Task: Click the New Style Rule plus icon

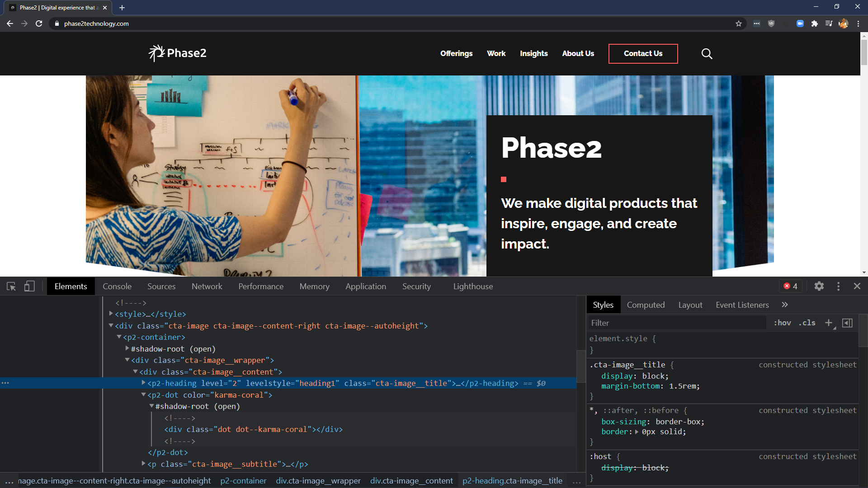Action: click(829, 323)
